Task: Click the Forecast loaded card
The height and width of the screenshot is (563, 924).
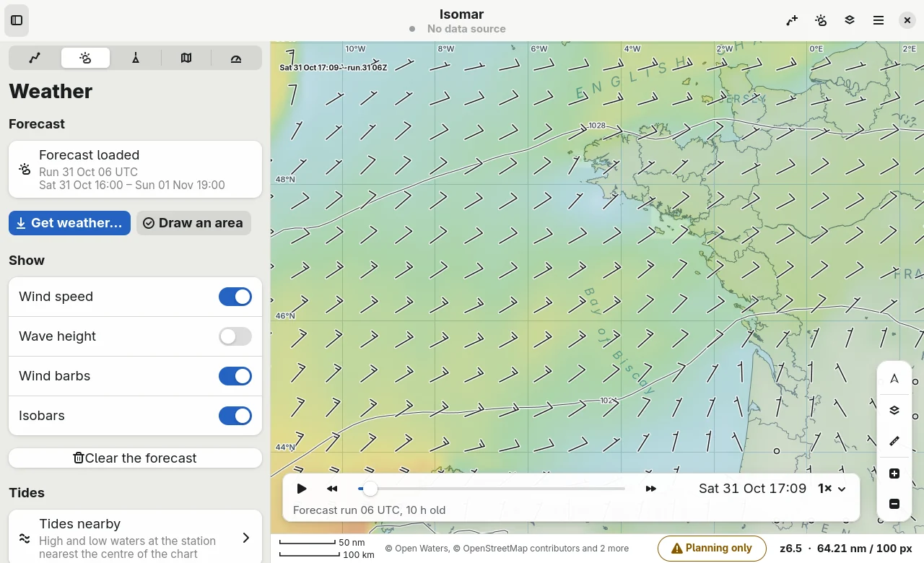Action: tap(135, 169)
